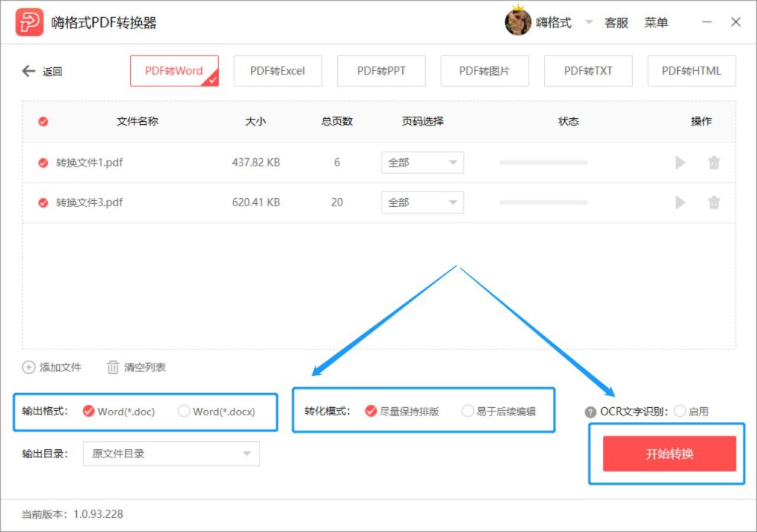Open the 输出目录 原文件目录 dropdown
Image resolution: width=757 pixels, height=532 pixels.
tap(172, 454)
